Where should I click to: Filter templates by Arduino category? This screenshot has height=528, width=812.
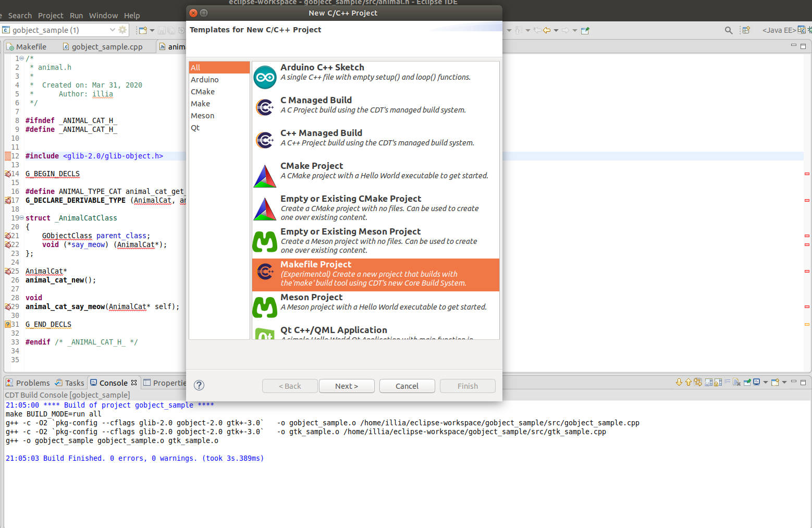coord(219,79)
